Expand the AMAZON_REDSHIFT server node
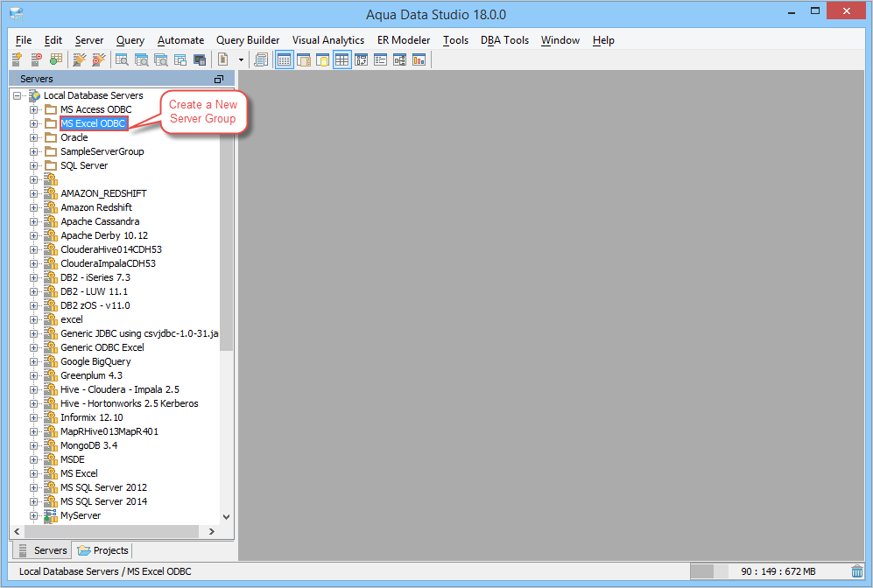Screen dimensions: 873x588 (x=34, y=193)
